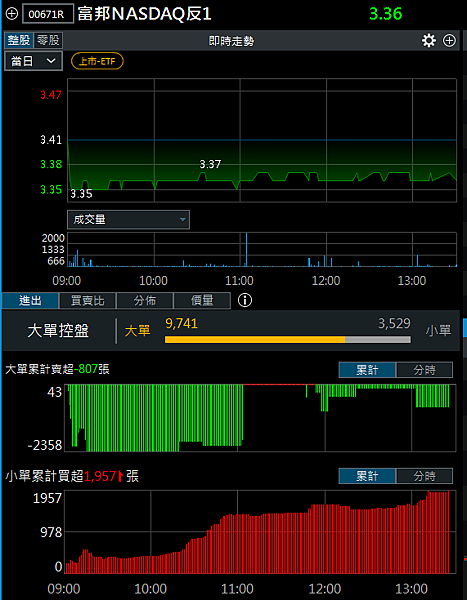Click the 大單/小單 ratio bar
This screenshot has height=600, width=467.
288,339
